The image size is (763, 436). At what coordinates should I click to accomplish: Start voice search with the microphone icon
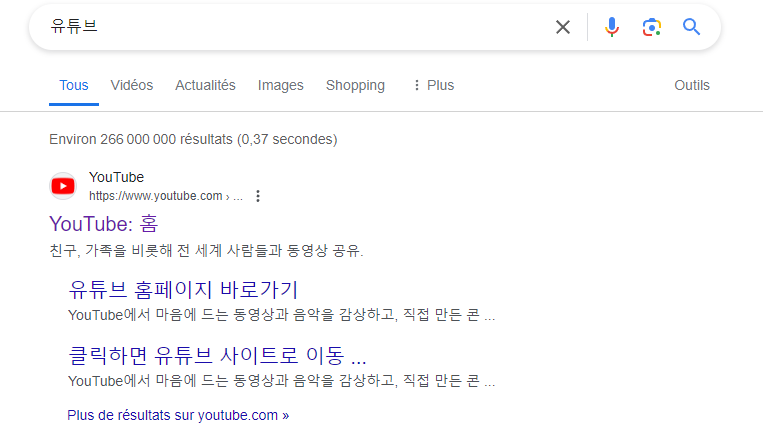[612, 27]
